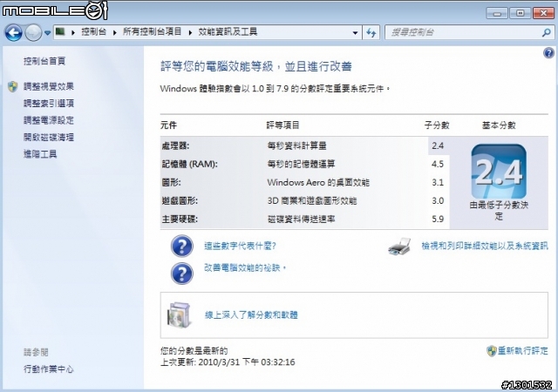558x392 pixels.
Task: Click the 4.5 RAM subscore value
Action: pyautogui.click(x=438, y=164)
